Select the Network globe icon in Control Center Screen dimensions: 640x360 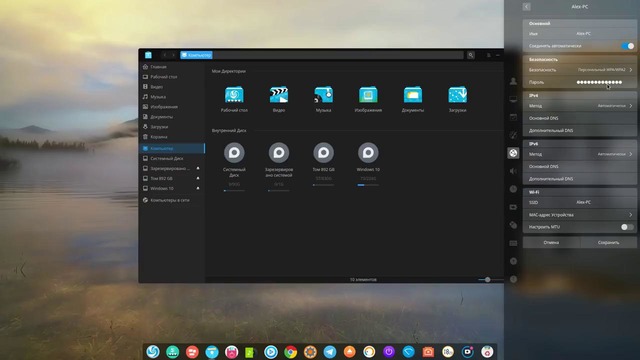click(513, 153)
